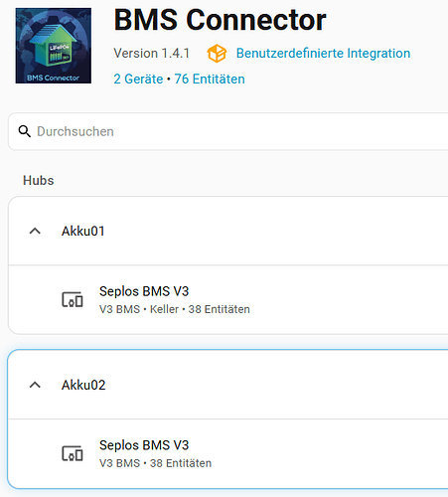
Task: Click the BMS Connector page title
Action: [220, 20]
